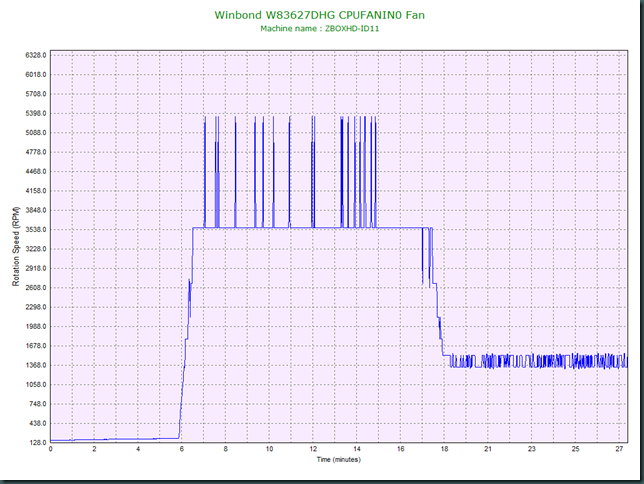Select the 5088.0 y-axis value
Screen dimensions: 644x484
36,132
